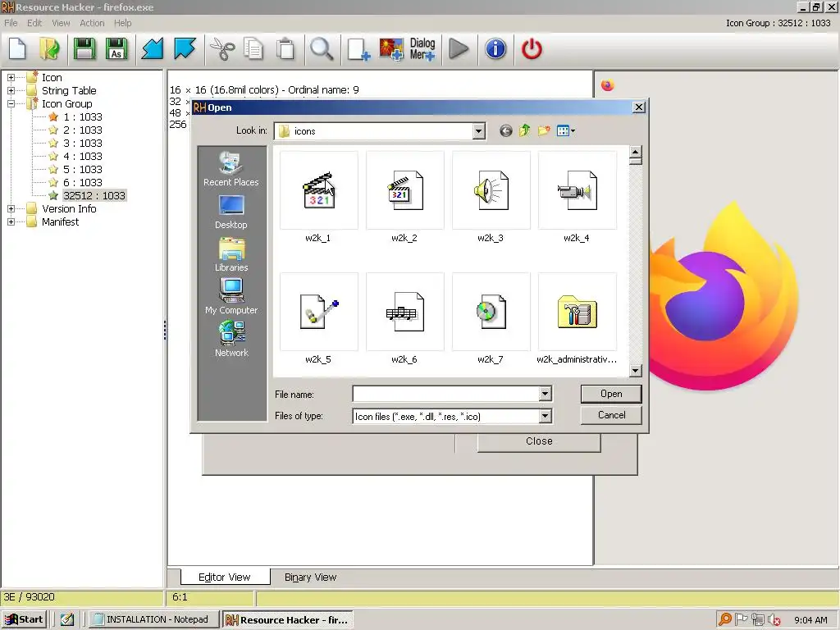Image resolution: width=840 pixels, height=630 pixels.
Task: Go to Libraries in dialog sidebar
Action: pyautogui.click(x=231, y=255)
